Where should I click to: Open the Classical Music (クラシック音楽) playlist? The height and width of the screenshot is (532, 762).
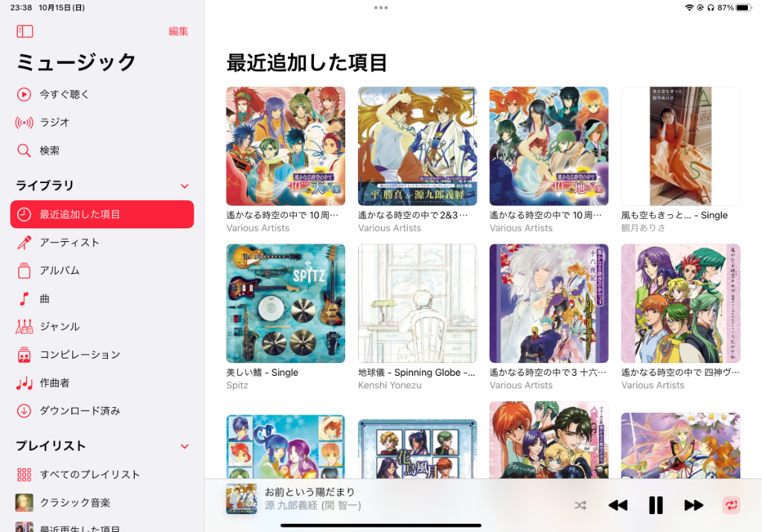tap(102, 503)
